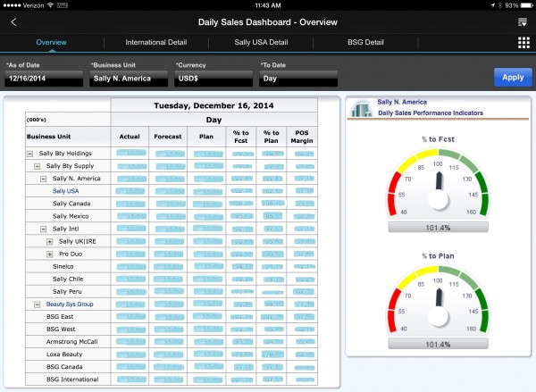Click the POS Margin column header
Screen dimensions: 536x392
[x=302, y=137]
